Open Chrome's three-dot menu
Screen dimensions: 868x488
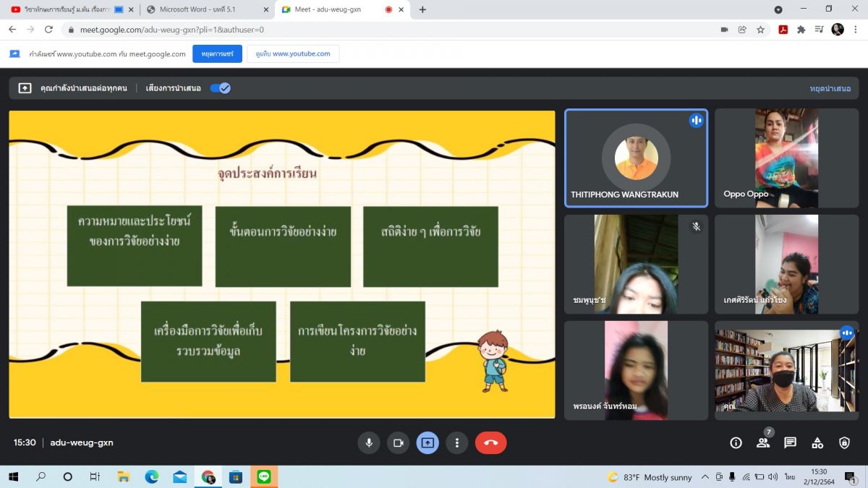(856, 30)
